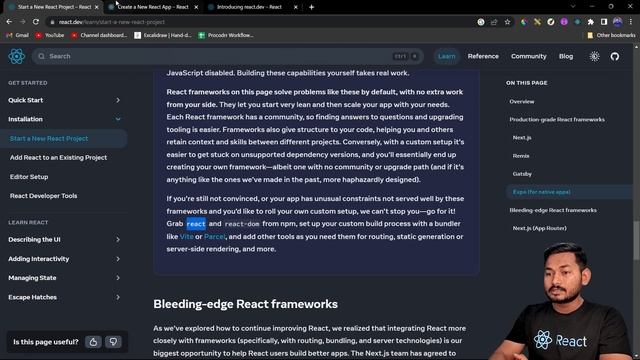Image resolution: width=640 pixels, height=360 pixels.
Task: Open the browser side panel icon
Action: point(604,22)
